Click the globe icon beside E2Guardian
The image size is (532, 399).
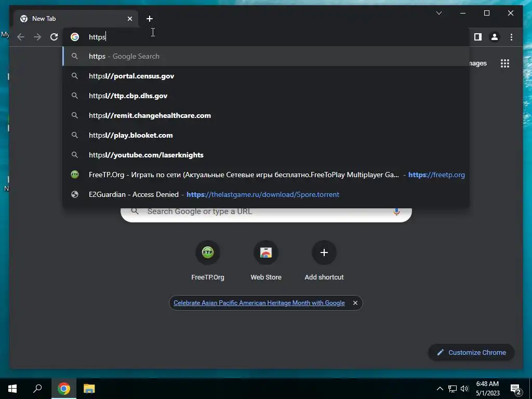tap(75, 194)
